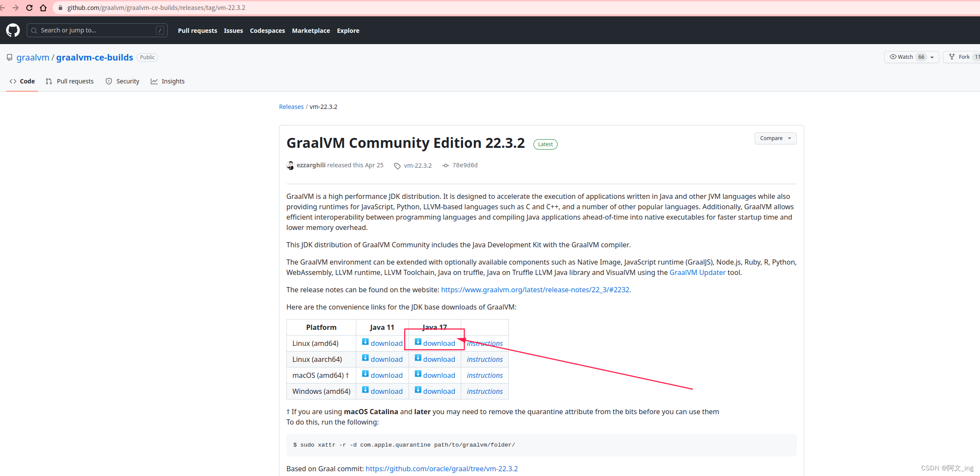Click Linux (aarch64) instructions link
The height and width of the screenshot is (476, 980).
485,359
